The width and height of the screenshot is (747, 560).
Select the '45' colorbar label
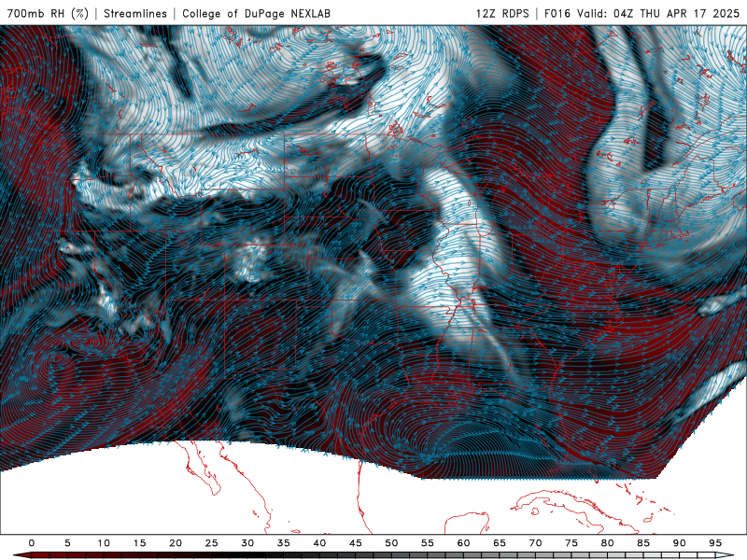tap(356, 543)
